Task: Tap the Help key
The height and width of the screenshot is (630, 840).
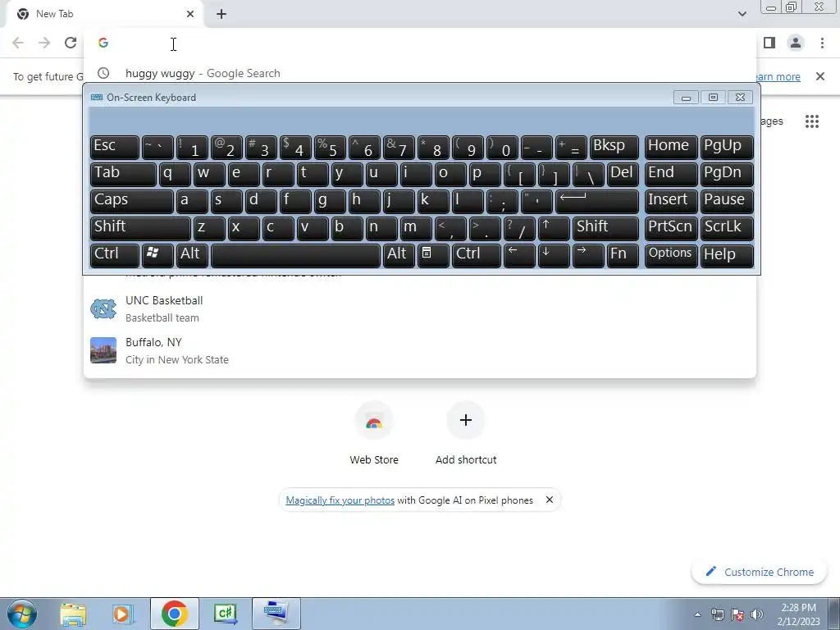Action: 727,256
